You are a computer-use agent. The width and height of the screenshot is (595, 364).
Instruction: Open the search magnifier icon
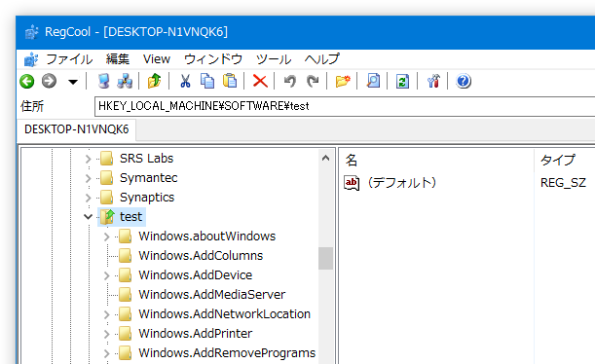click(x=373, y=81)
